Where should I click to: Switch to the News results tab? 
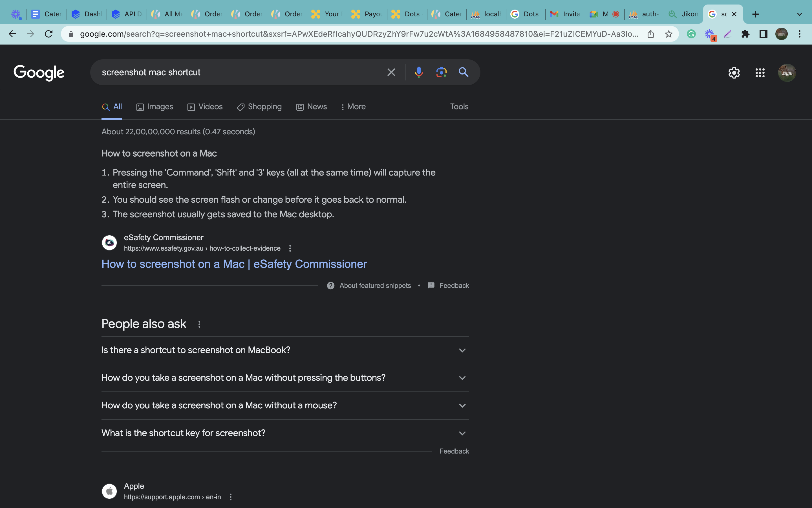[311, 107]
